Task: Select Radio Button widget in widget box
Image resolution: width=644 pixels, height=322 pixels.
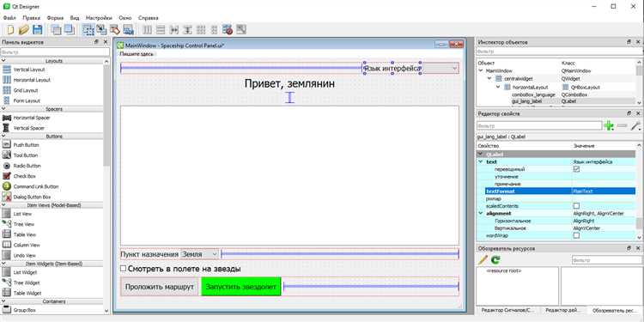Action: [21, 166]
